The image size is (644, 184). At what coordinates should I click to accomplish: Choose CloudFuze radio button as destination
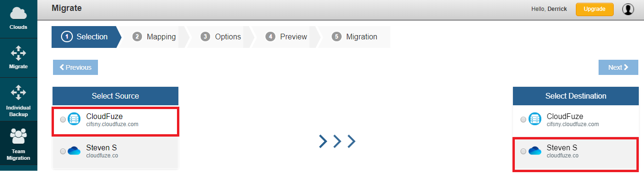tap(523, 120)
